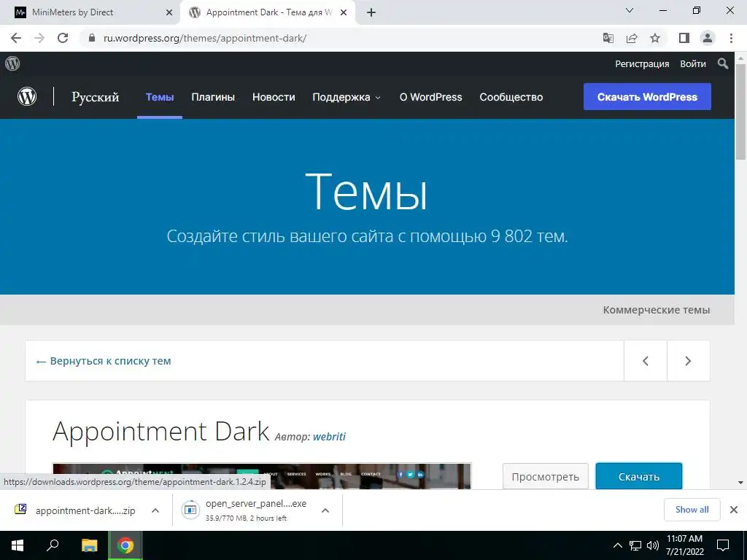Click the open_server_panel exe download item
Viewport: 747px width, 560px height.
tap(245, 510)
